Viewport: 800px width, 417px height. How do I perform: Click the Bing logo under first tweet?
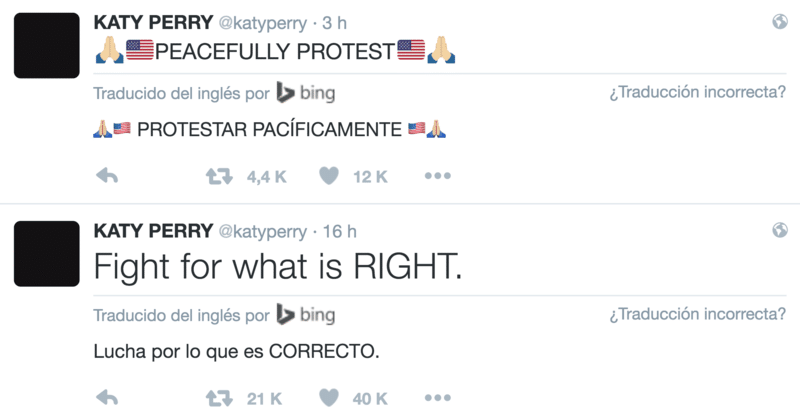click(306, 92)
